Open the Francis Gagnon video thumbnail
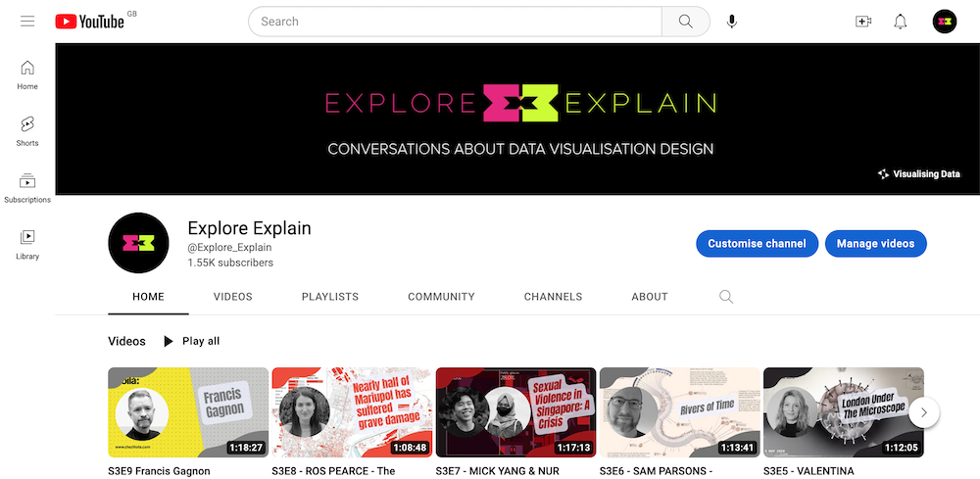The width and height of the screenshot is (980, 479). (188, 412)
